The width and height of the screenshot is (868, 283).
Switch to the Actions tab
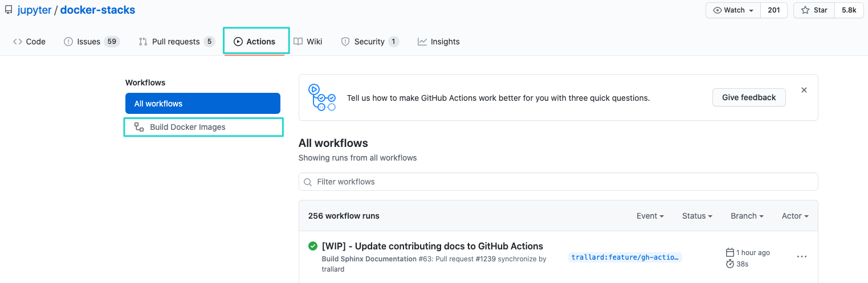tap(255, 42)
